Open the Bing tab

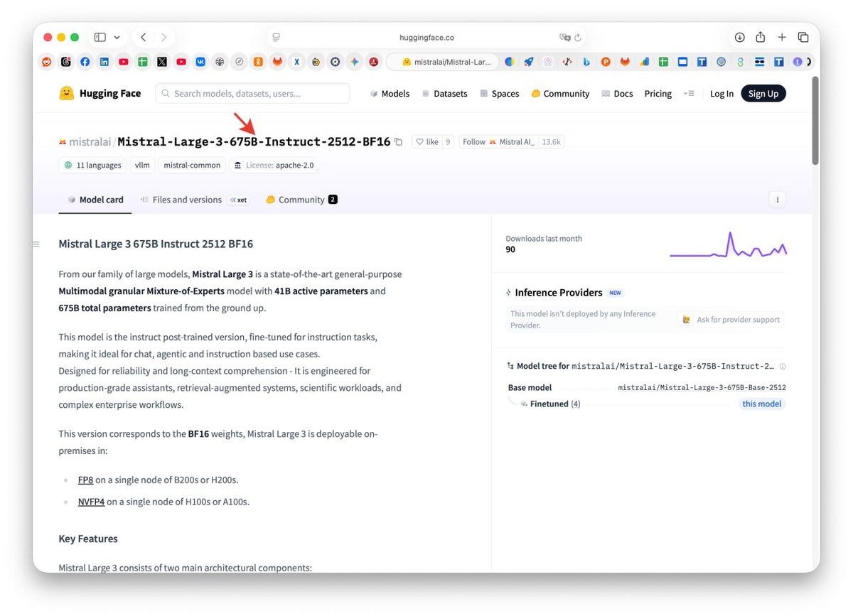(x=586, y=62)
